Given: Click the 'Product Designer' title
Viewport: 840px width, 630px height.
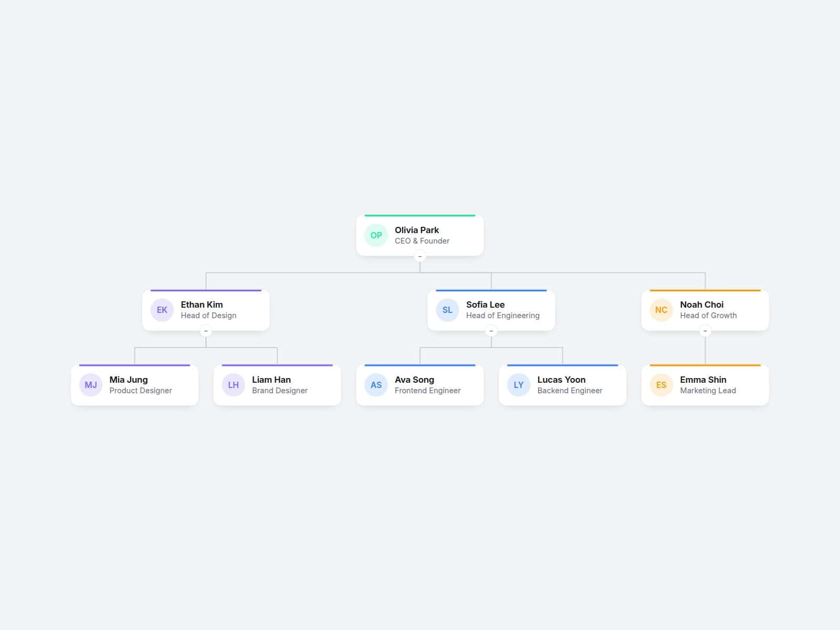Looking at the screenshot, I should [x=141, y=391].
